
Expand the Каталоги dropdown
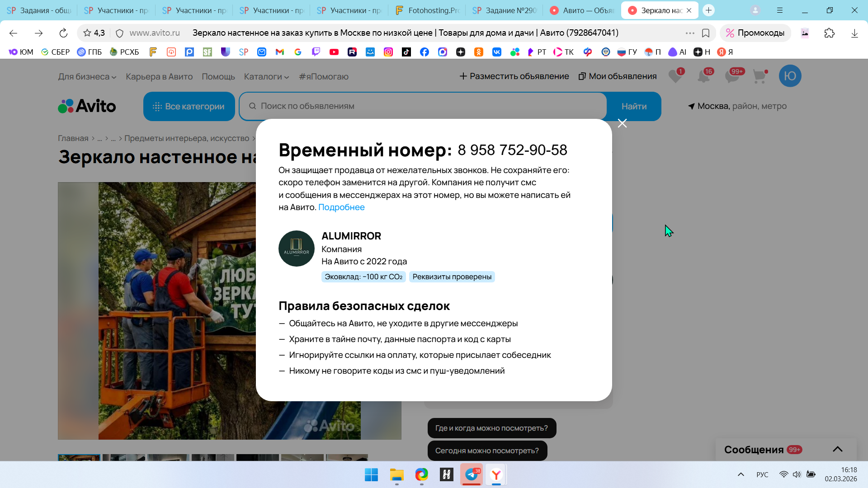coord(266,77)
